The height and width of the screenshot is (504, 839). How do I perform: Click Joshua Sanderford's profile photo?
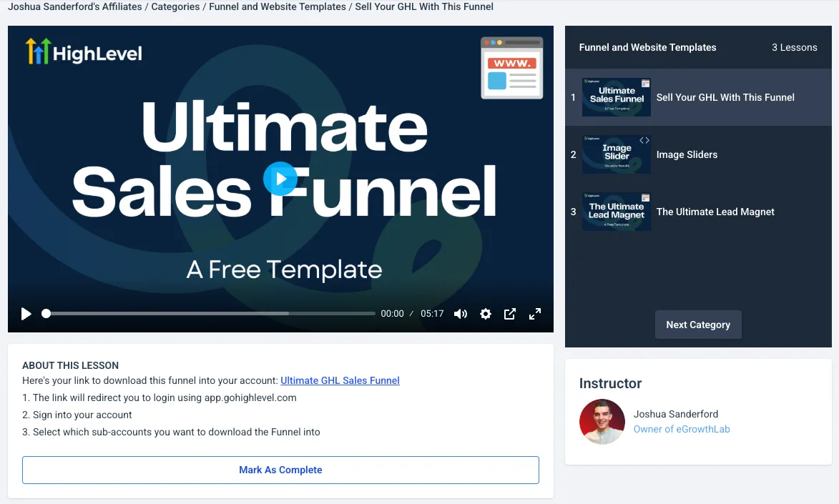(602, 422)
